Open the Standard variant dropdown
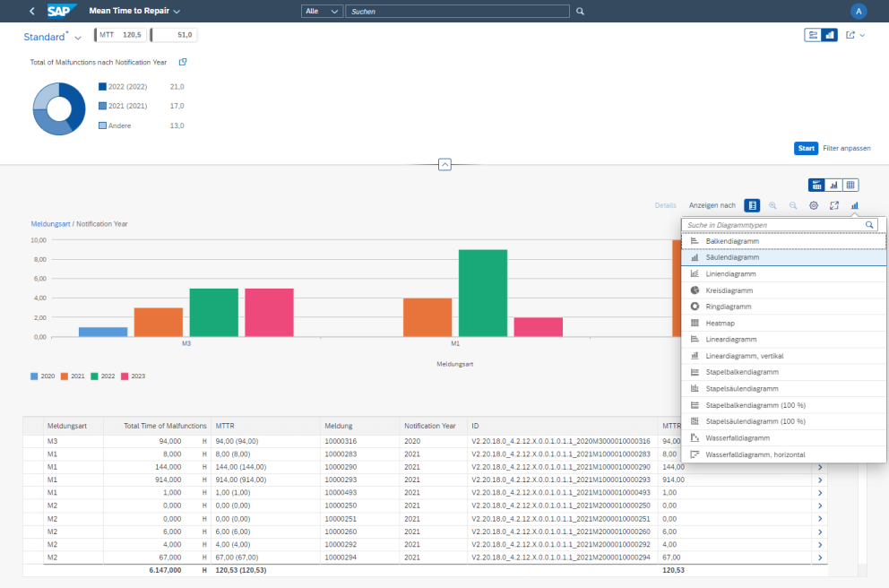The image size is (889, 588). 78,37
